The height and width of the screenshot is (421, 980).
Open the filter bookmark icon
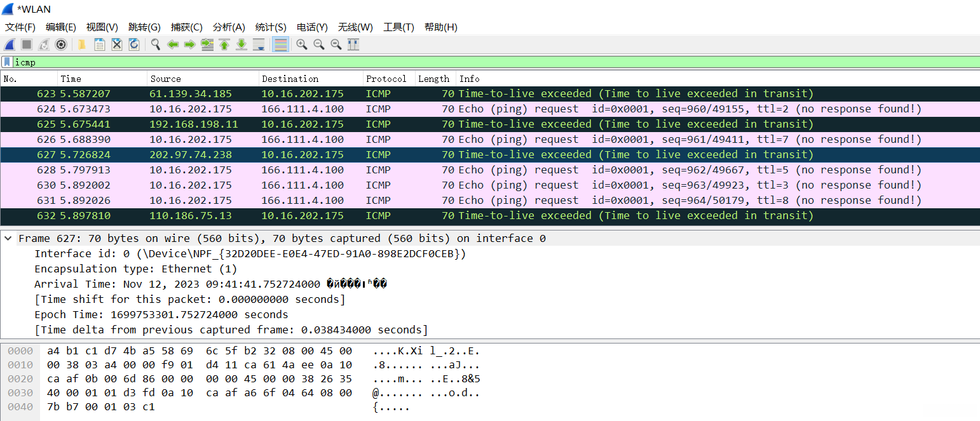coord(6,62)
